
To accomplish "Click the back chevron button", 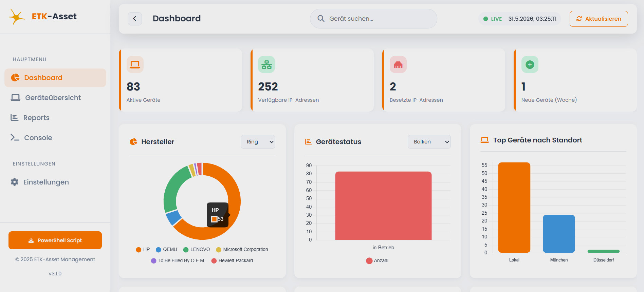I will coord(135,19).
